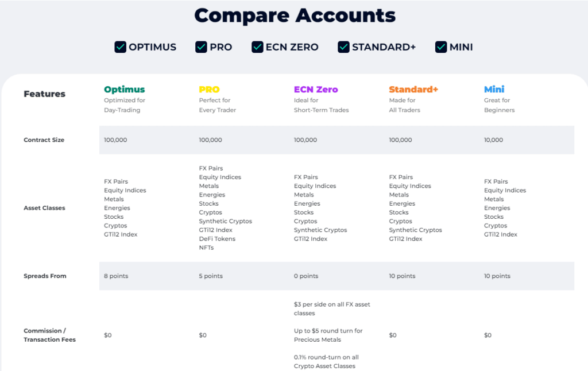Image resolution: width=588 pixels, height=371 pixels.
Task: Click the green Optimus column heading
Action: pos(124,90)
